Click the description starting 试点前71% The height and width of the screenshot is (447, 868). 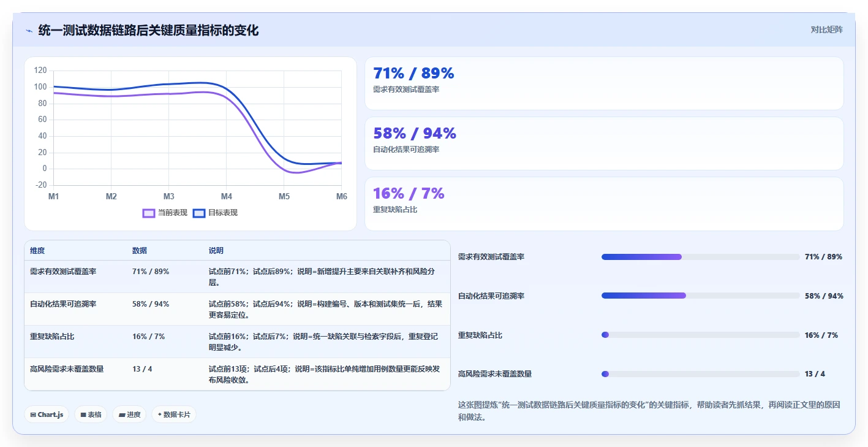(x=323, y=277)
